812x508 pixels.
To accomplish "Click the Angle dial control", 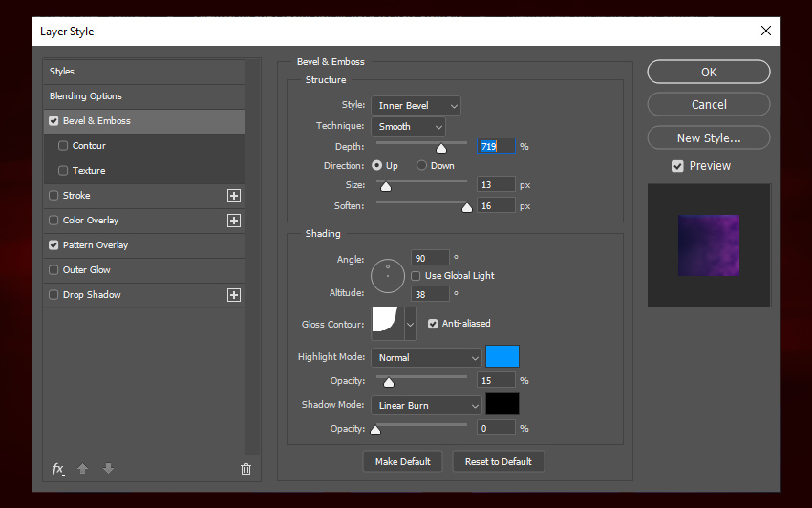I will (x=388, y=275).
